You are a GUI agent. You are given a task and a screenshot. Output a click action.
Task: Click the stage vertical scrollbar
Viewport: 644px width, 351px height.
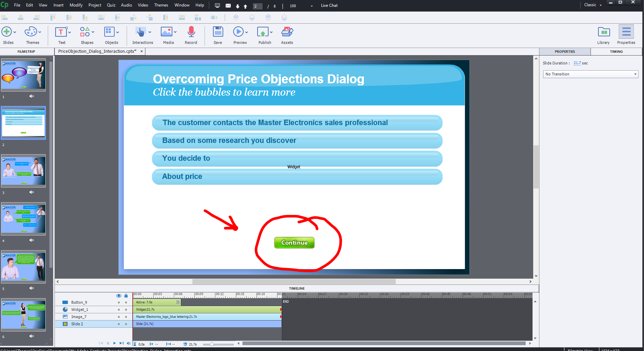[536, 167]
